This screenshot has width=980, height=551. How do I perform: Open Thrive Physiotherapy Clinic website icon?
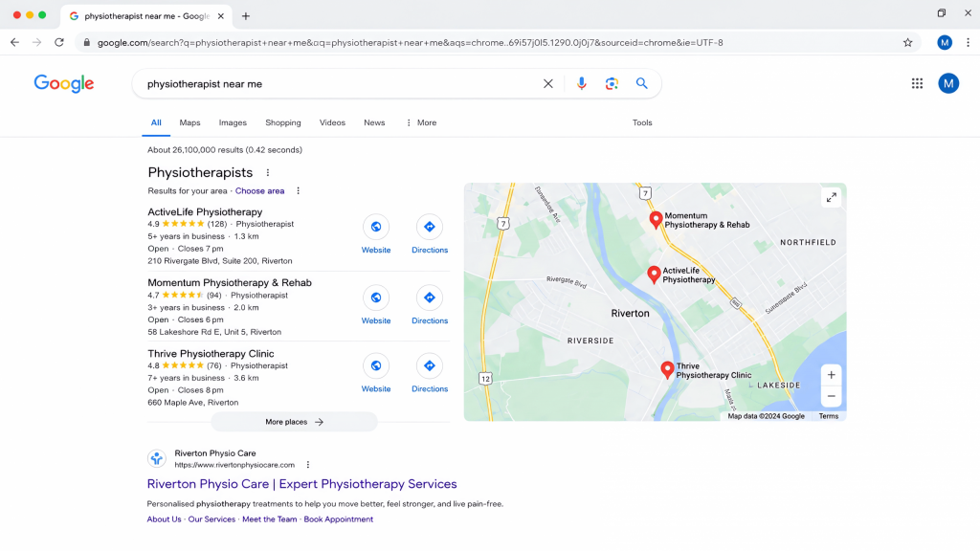click(375, 365)
